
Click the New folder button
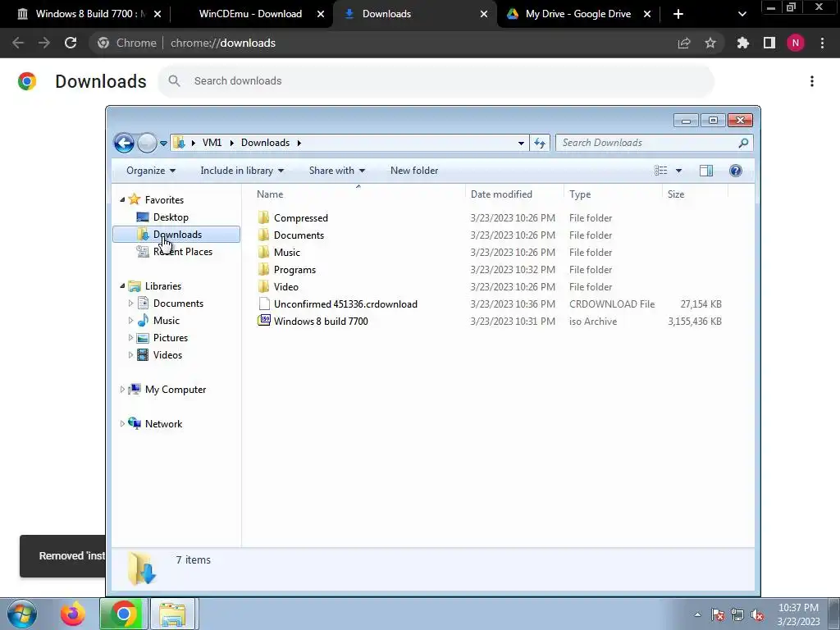tap(414, 171)
